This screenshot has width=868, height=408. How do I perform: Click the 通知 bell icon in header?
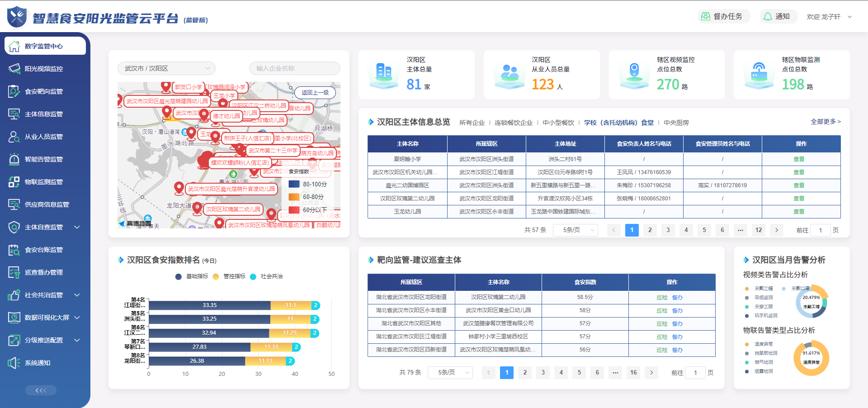coord(768,17)
